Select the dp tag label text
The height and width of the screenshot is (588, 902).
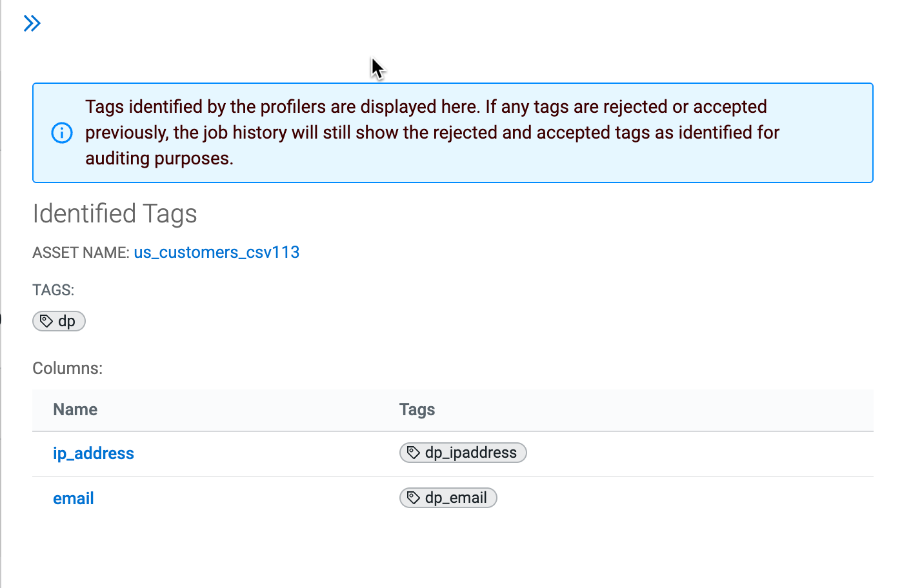66,321
